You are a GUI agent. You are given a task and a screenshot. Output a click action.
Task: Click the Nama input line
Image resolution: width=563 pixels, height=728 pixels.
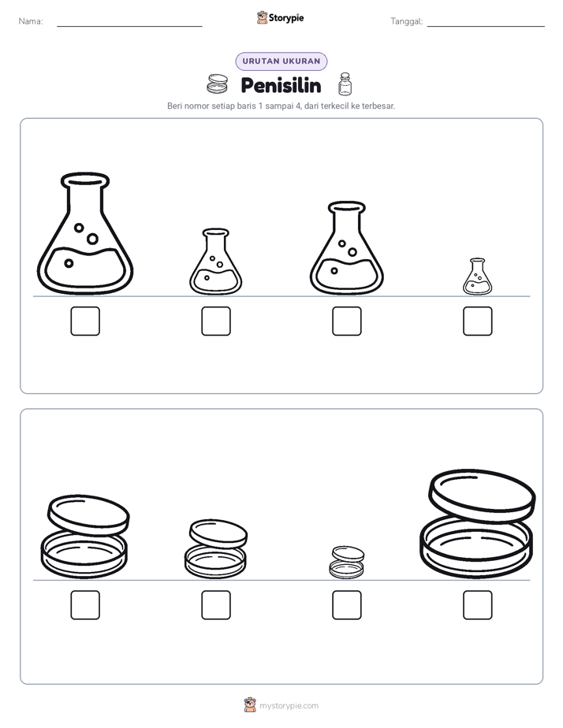pyautogui.click(x=129, y=22)
